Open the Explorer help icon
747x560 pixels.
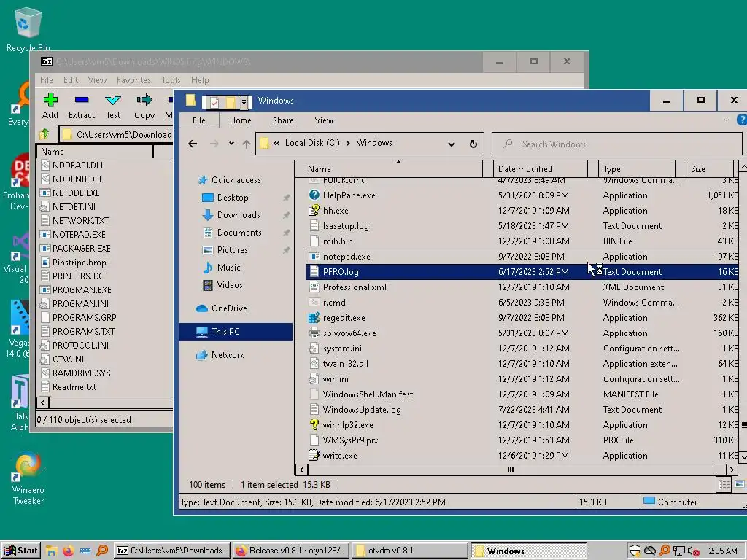(x=741, y=120)
